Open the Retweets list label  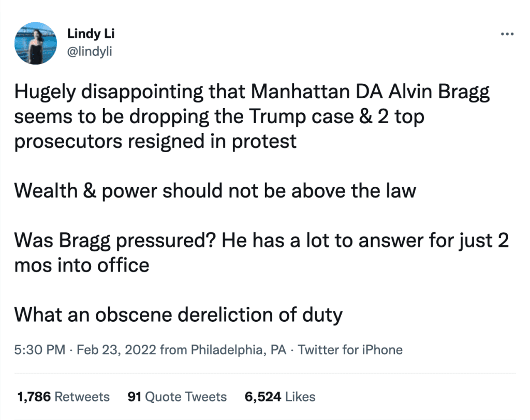[82, 397]
